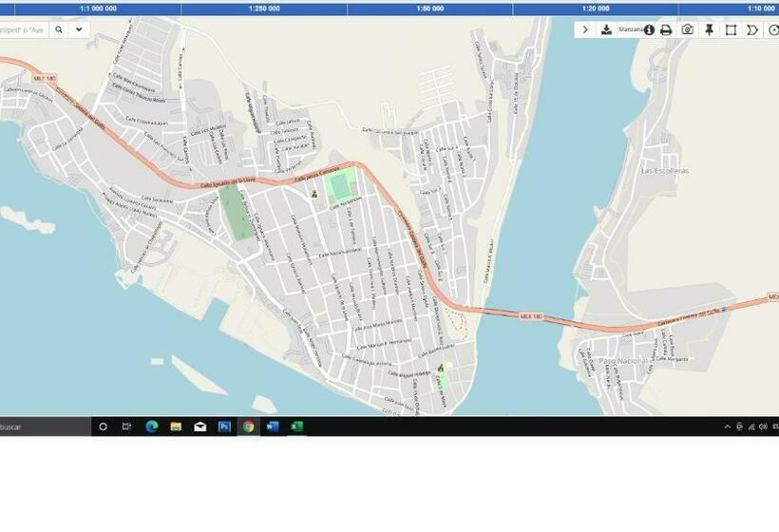
Task: Switch to 1:250 000 scale
Action: (x=264, y=8)
